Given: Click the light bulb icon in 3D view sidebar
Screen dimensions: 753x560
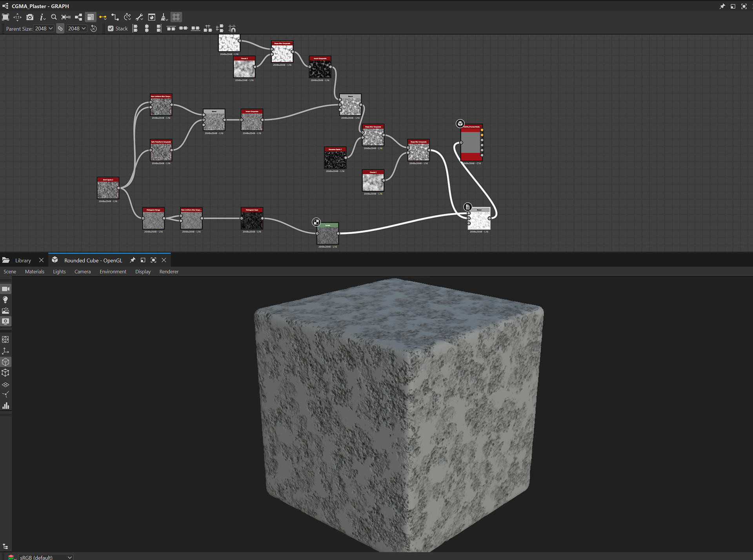Looking at the screenshot, I should pos(5,300).
